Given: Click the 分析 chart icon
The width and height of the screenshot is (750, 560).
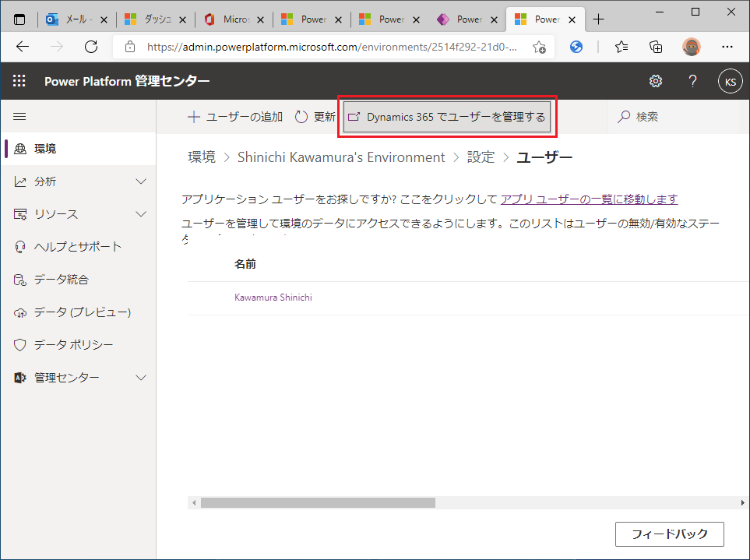Looking at the screenshot, I should (x=20, y=181).
